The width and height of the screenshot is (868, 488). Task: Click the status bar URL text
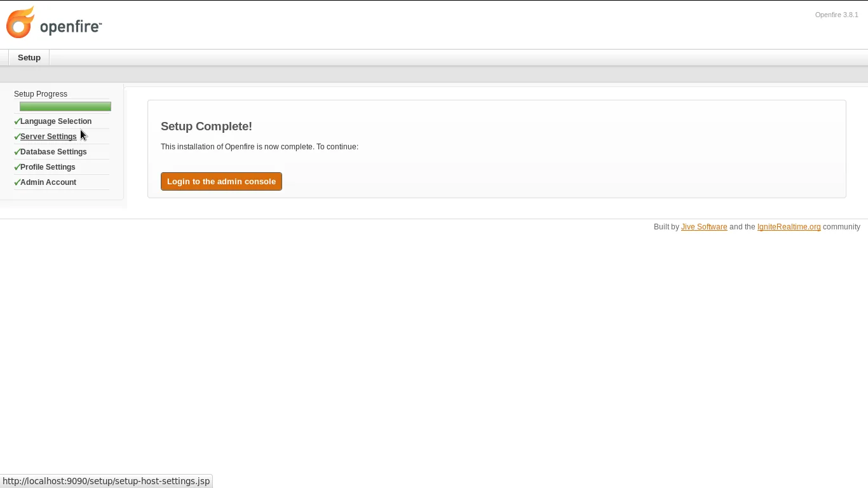point(106,481)
